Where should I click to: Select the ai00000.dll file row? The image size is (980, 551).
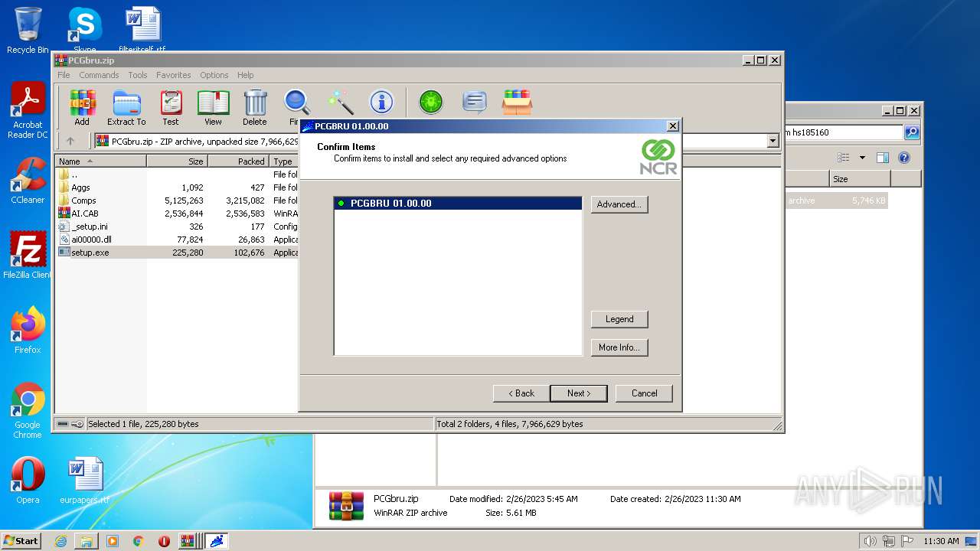(177, 240)
